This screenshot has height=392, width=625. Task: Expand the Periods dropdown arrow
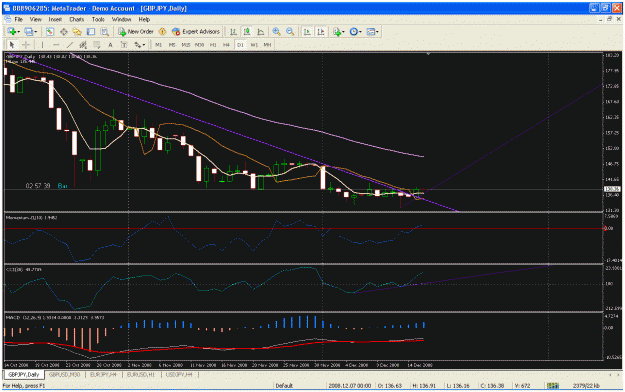click(360, 32)
